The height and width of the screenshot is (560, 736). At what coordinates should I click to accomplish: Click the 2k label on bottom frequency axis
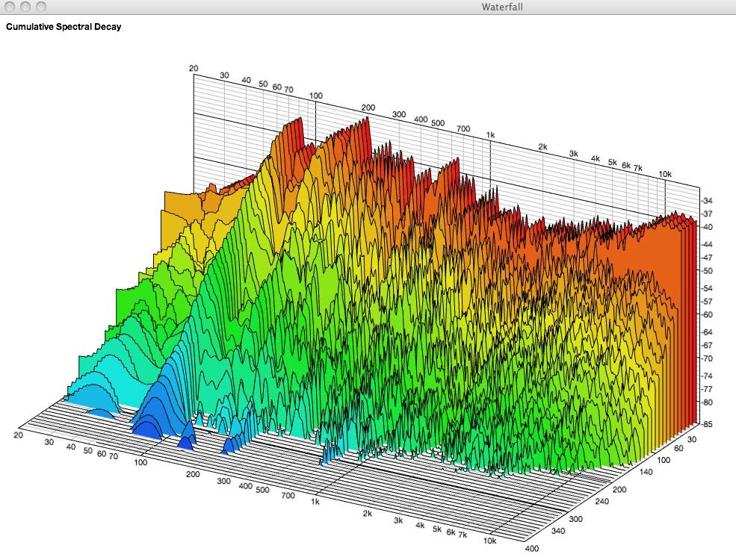pos(368,514)
